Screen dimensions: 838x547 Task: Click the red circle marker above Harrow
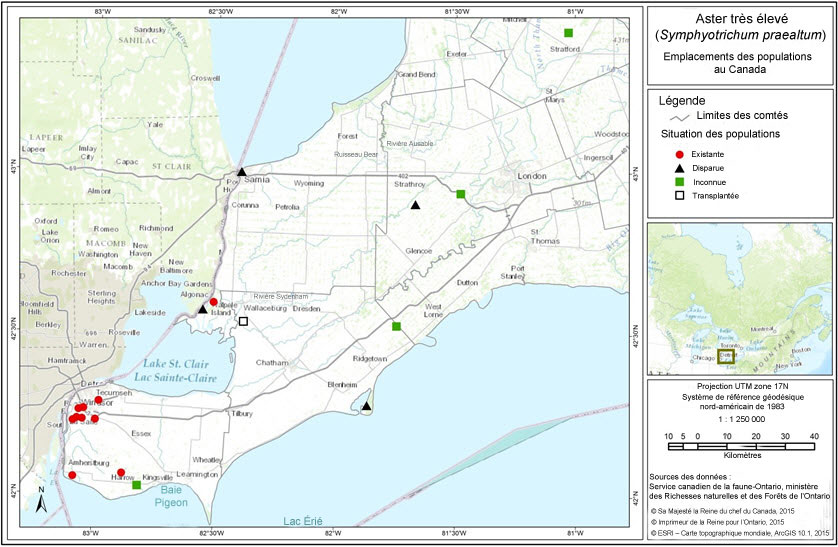coord(121,472)
